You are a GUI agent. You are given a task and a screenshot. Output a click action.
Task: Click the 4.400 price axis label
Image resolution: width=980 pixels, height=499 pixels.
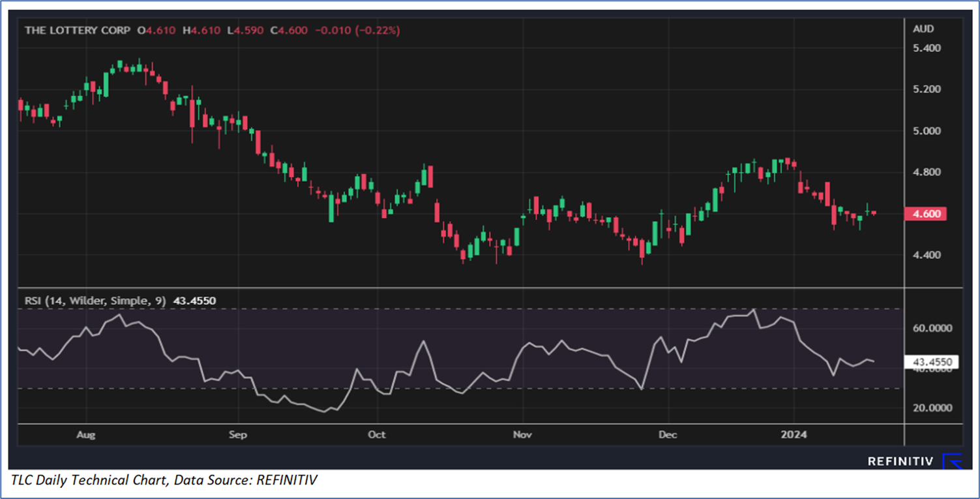[x=927, y=255]
